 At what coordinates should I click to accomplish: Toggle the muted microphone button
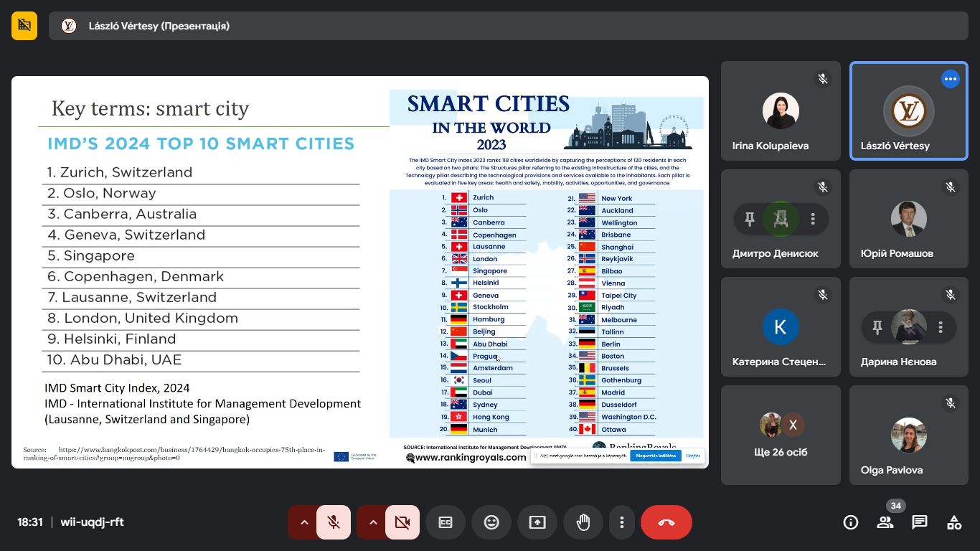(x=334, y=522)
